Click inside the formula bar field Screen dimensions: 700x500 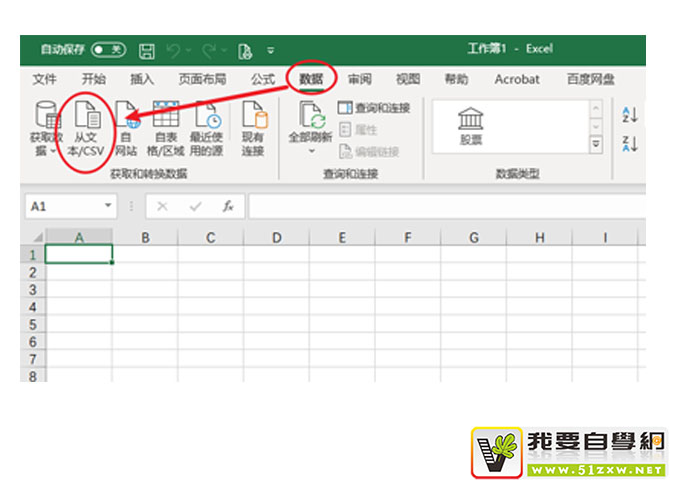click(x=447, y=206)
